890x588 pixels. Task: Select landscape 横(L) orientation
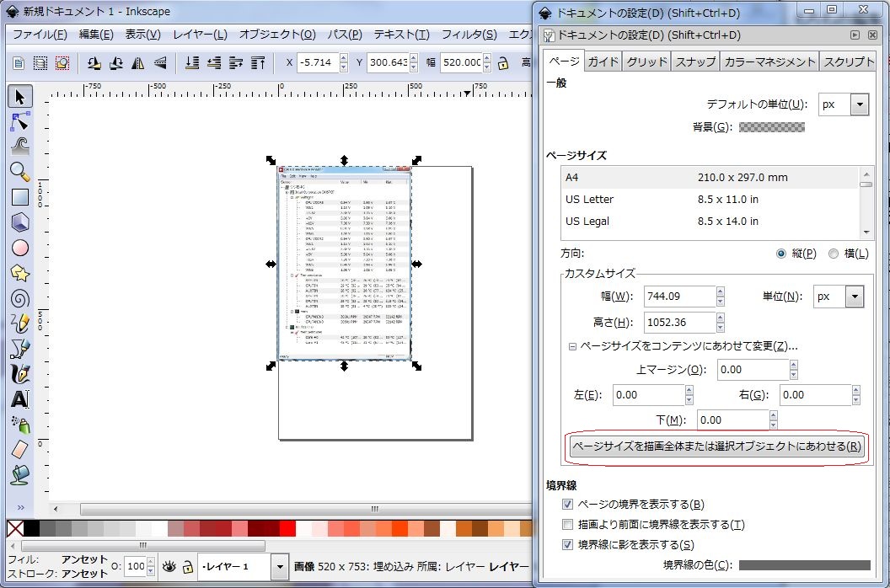[x=834, y=254]
